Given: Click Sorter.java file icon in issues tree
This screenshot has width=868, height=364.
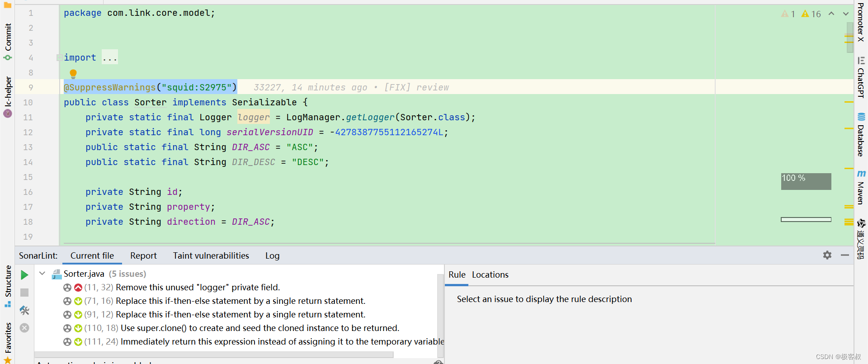Looking at the screenshot, I should pos(57,274).
